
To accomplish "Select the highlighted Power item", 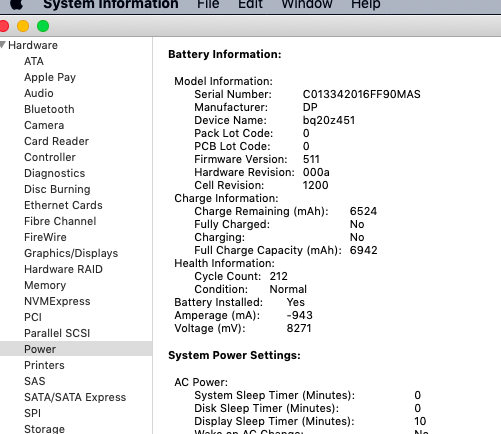I will pyautogui.click(x=76, y=349).
